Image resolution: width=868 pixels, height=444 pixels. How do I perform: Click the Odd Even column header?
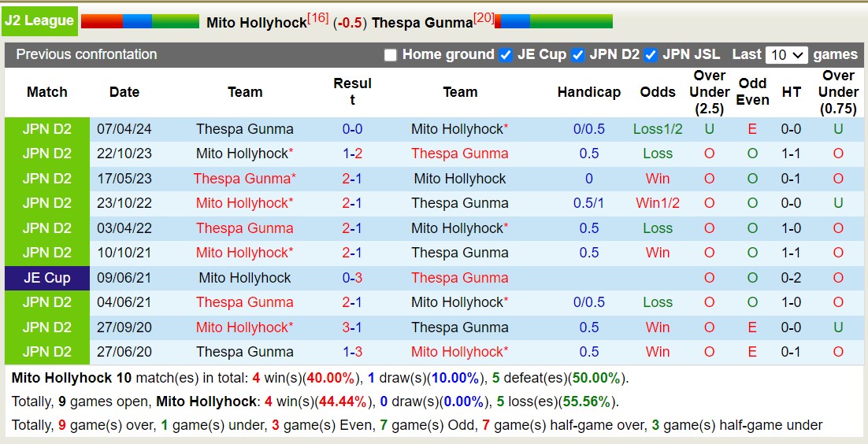click(752, 92)
